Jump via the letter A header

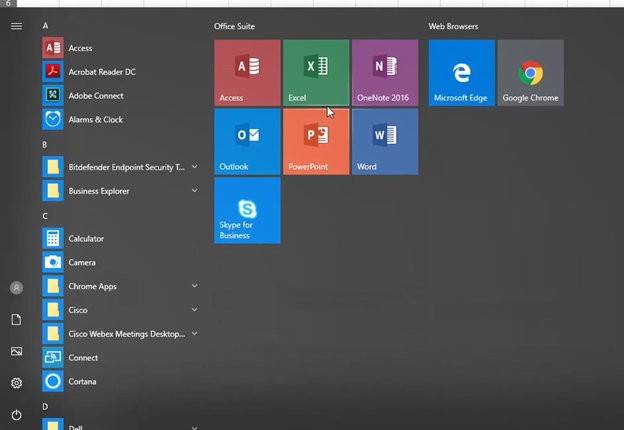click(x=45, y=26)
